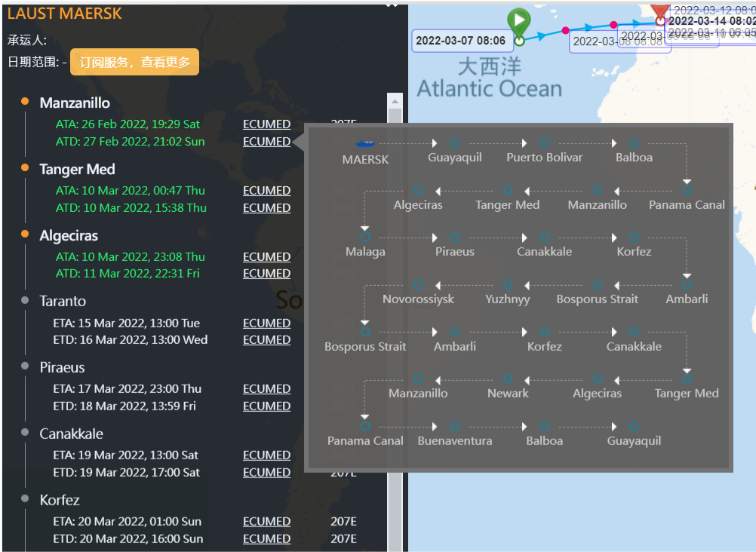Click the Buenaventura node circle
The height and width of the screenshot is (552, 756).
tap(455, 426)
